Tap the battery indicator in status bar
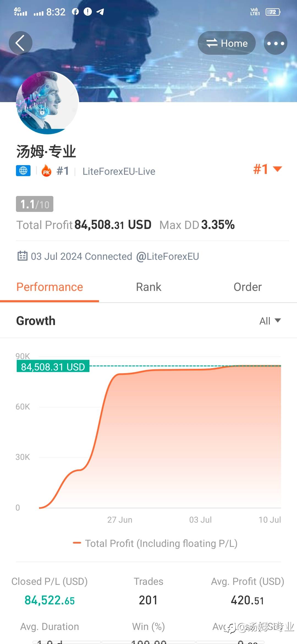Viewport: 297px width, 644px height. [273, 12]
